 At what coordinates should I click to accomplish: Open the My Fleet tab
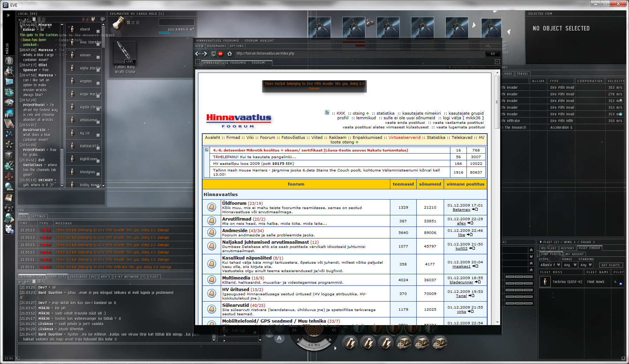(549, 248)
